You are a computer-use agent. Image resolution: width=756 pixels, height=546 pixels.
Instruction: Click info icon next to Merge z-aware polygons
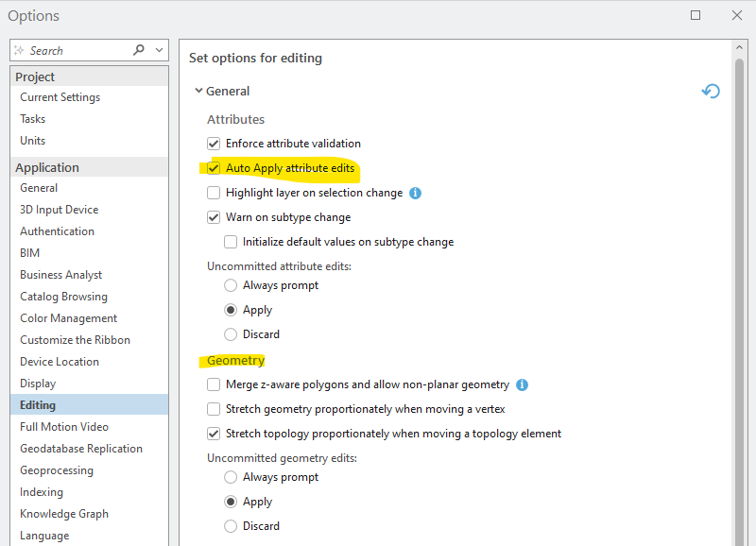522,384
